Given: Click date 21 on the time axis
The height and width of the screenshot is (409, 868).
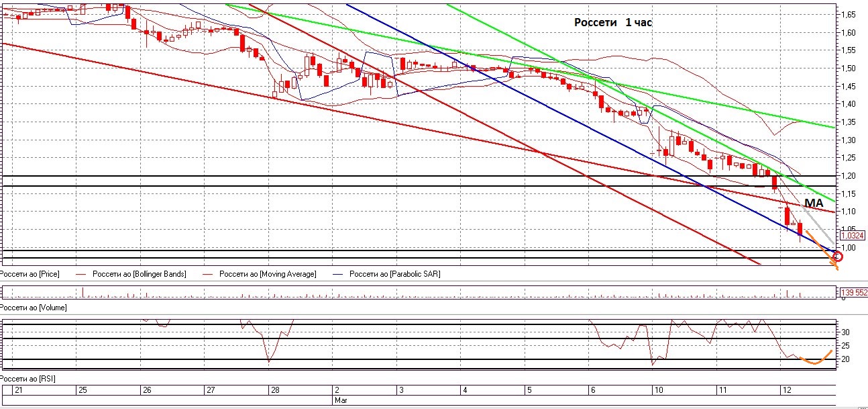Looking at the screenshot, I should [x=17, y=390].
